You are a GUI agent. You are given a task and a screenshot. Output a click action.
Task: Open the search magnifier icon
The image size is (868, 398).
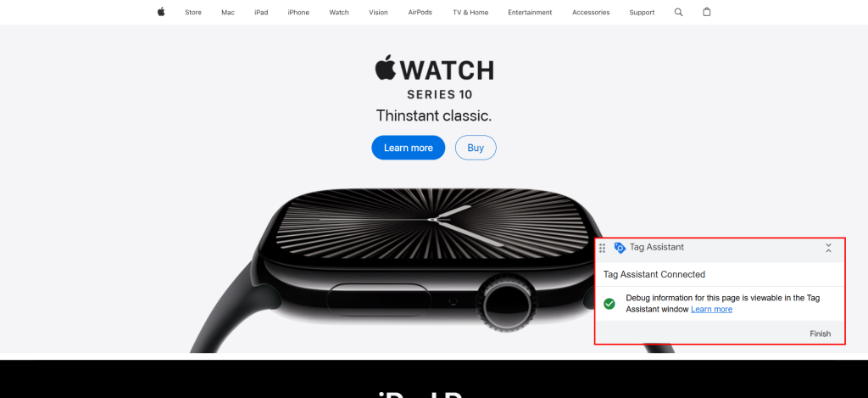(678, 12)
